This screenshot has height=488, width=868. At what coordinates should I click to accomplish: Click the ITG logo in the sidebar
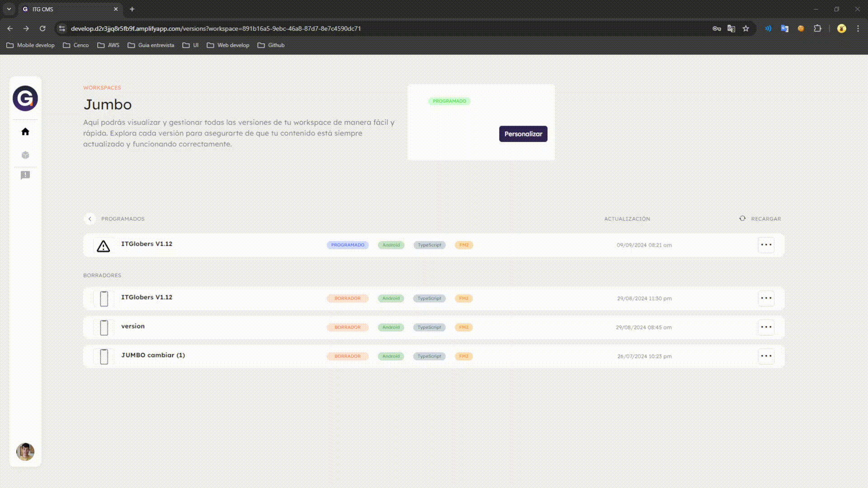pos(25,98)
